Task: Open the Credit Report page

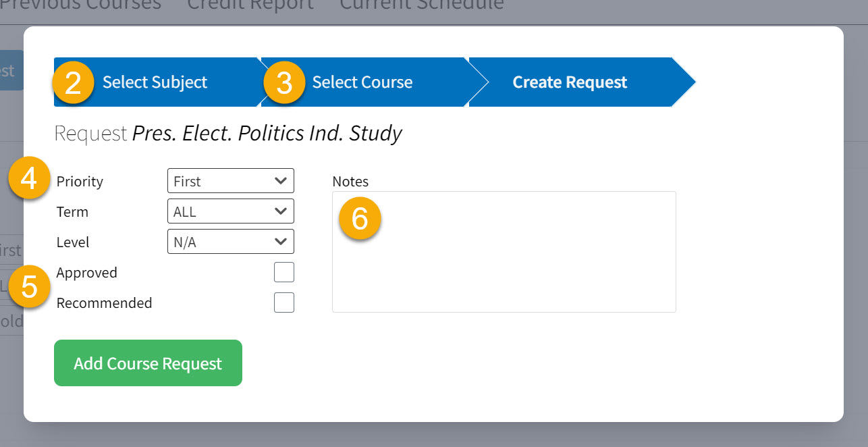Action: point(250,5)
